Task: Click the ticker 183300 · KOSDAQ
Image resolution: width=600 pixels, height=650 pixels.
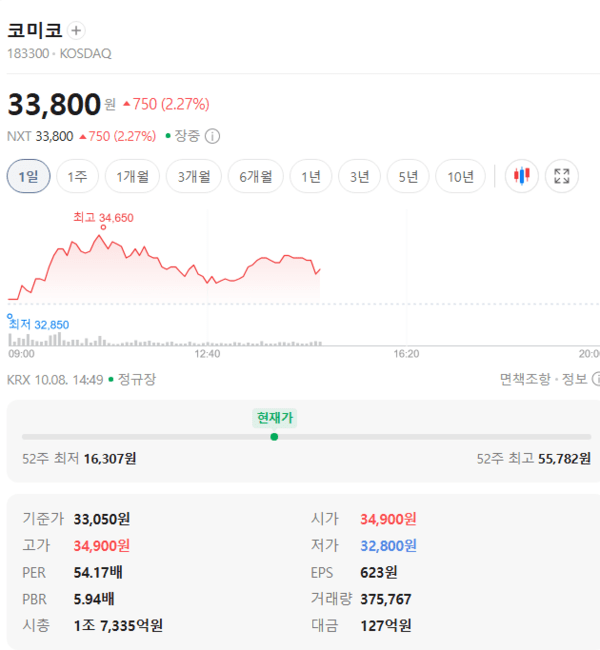Action: (x=59, y=53)
